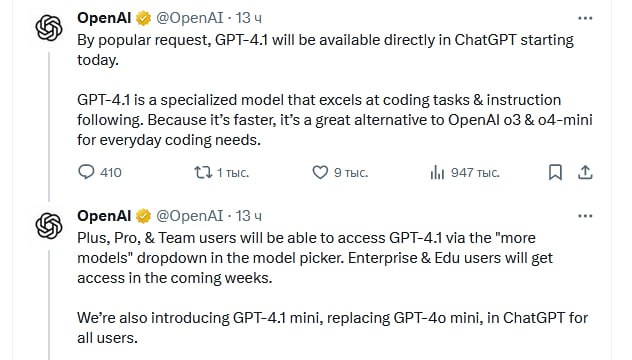Click OpenAI avatar on the second tweet

pos(49,226)
